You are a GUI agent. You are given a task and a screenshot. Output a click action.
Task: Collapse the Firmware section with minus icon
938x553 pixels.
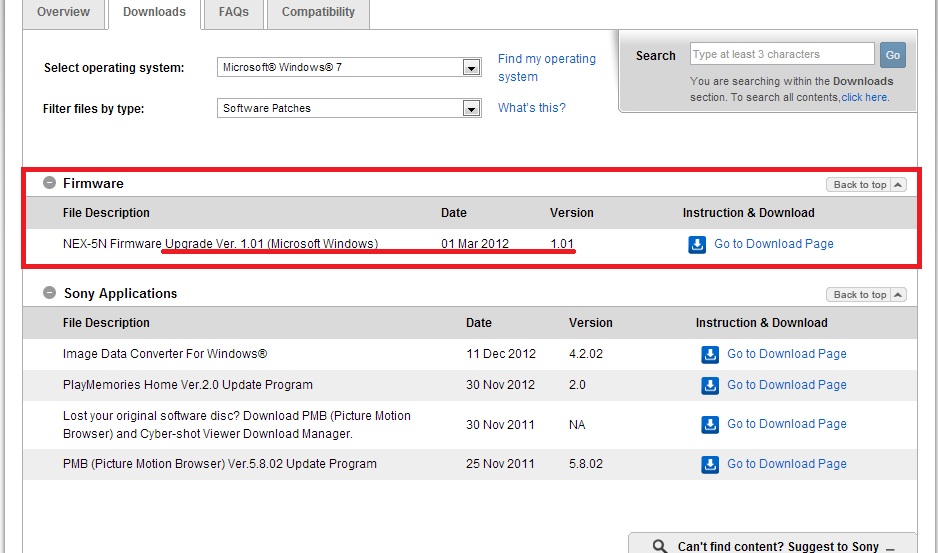(50, 183)
